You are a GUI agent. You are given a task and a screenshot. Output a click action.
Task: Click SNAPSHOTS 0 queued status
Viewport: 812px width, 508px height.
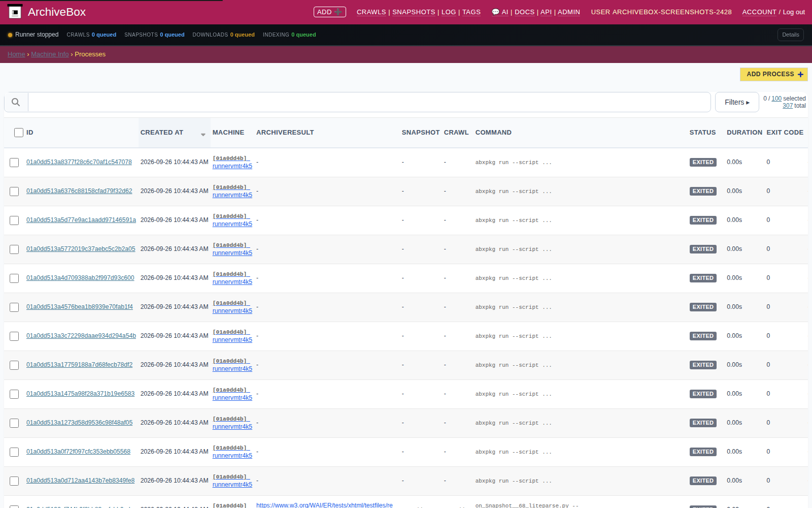tap(154, 35)
